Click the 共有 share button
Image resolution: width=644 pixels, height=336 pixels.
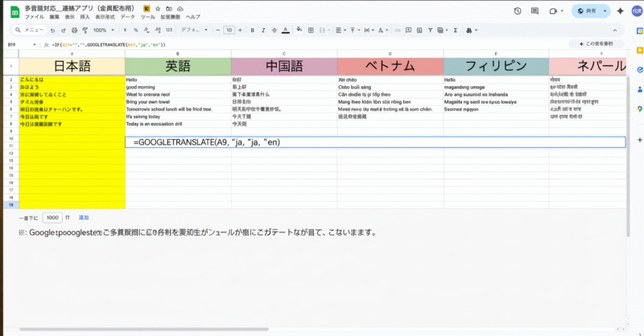tap(587, 11)
